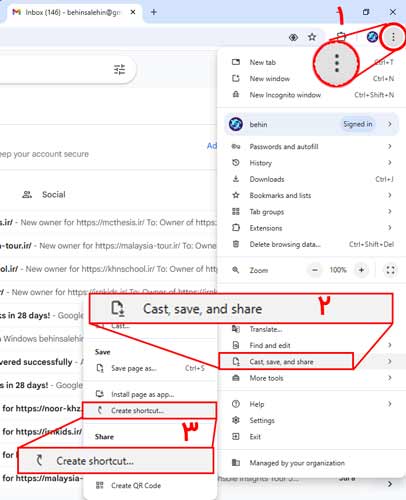Click the Passwords and autofill key icon
Viewport: 406px width, 500px height.
click(x=236, y=146)
